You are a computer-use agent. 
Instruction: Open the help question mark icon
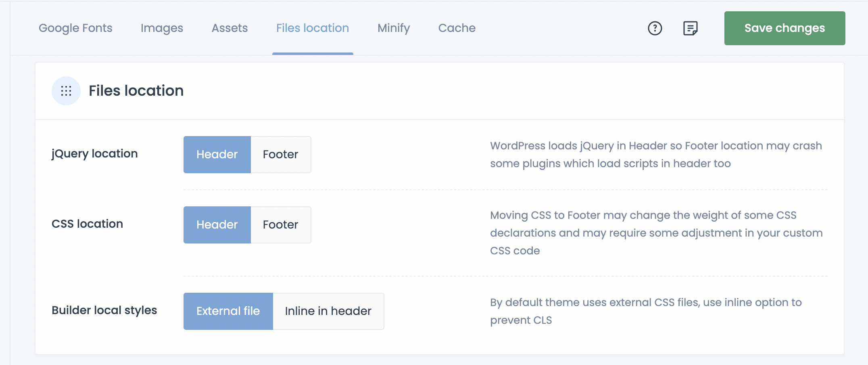click(x=655, y=28)
